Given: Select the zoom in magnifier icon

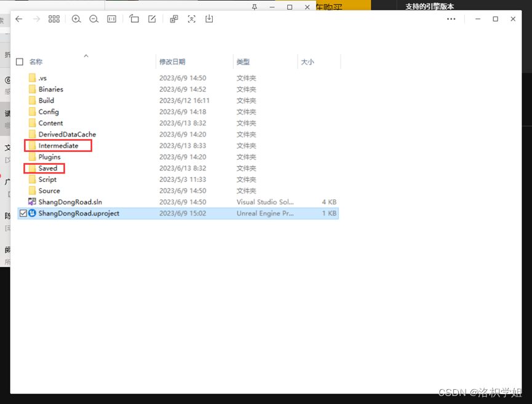Looking at the screenshot, I should click(76, 19).
